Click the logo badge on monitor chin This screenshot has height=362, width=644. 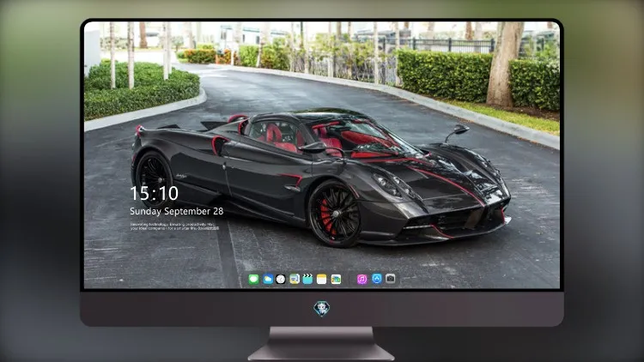tap(322, 308)
